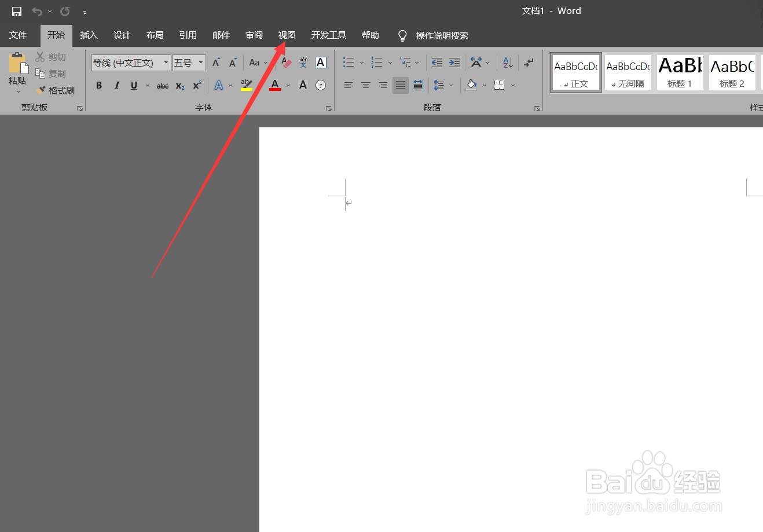Image resolution: width=763 pixels, height=532 pixels.
Task: Apply a multilevel list
Action: point(405,63)
